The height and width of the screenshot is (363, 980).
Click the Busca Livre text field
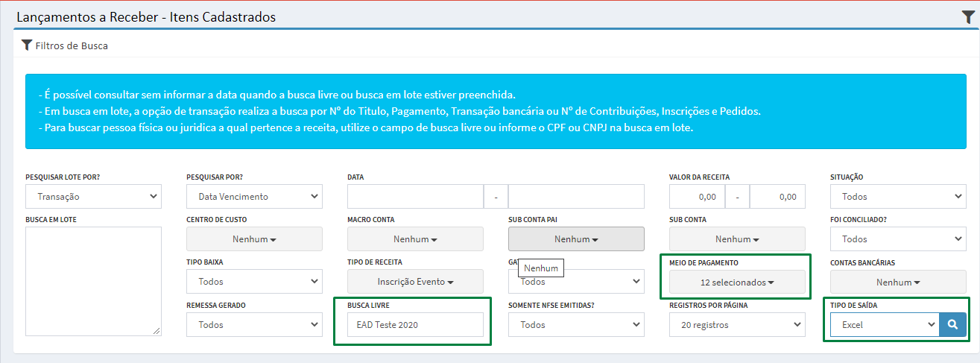(415, 325)
